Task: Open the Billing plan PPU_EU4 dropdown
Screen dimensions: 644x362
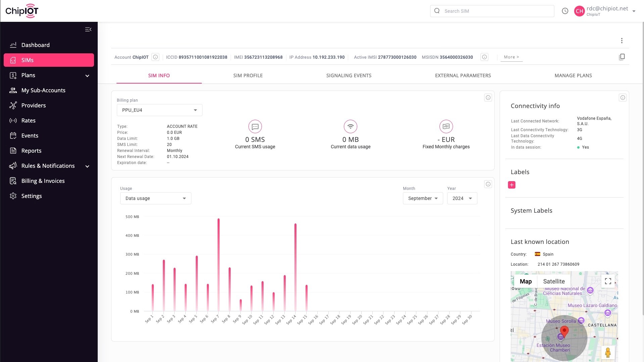Action: [159, 110]
